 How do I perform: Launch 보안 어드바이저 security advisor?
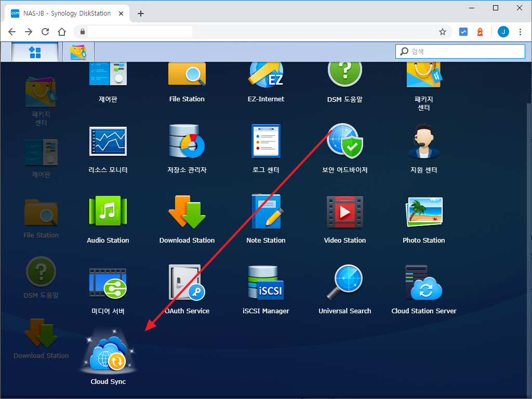pyautogui.click(x=345, y=141)
